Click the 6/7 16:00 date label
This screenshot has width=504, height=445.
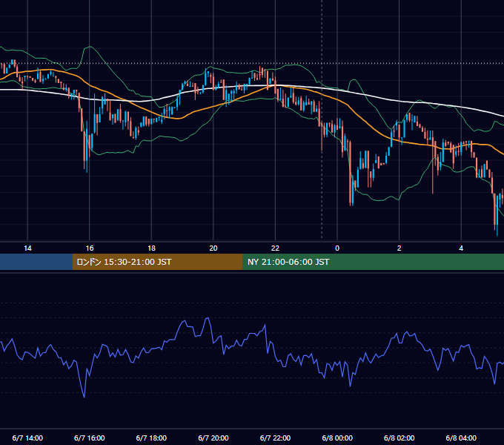click(x=90, y=438)
